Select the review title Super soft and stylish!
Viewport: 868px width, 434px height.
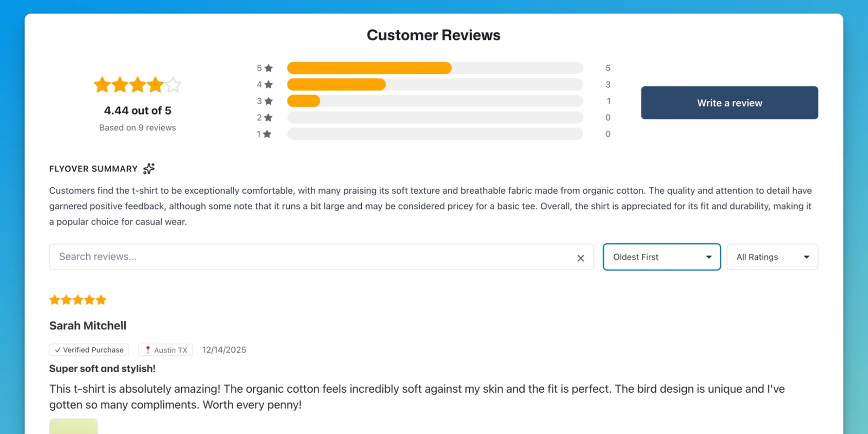(x=102, y=368)
